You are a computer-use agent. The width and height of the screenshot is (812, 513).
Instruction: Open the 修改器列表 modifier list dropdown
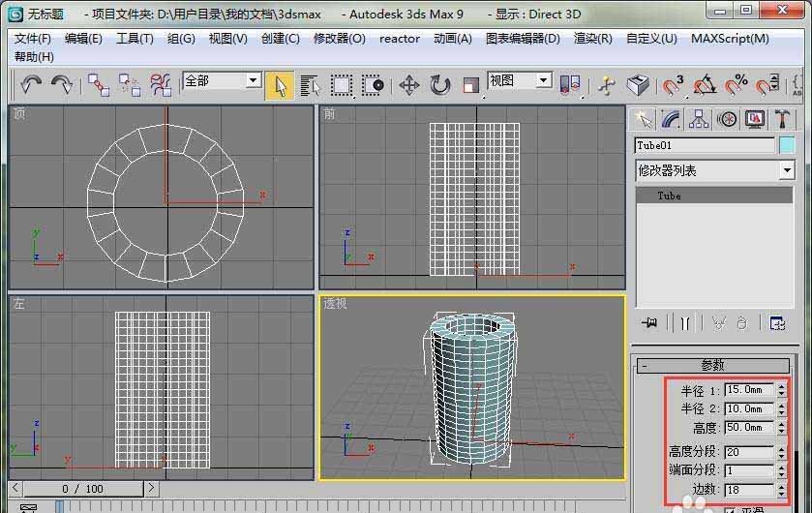(713, 170)
